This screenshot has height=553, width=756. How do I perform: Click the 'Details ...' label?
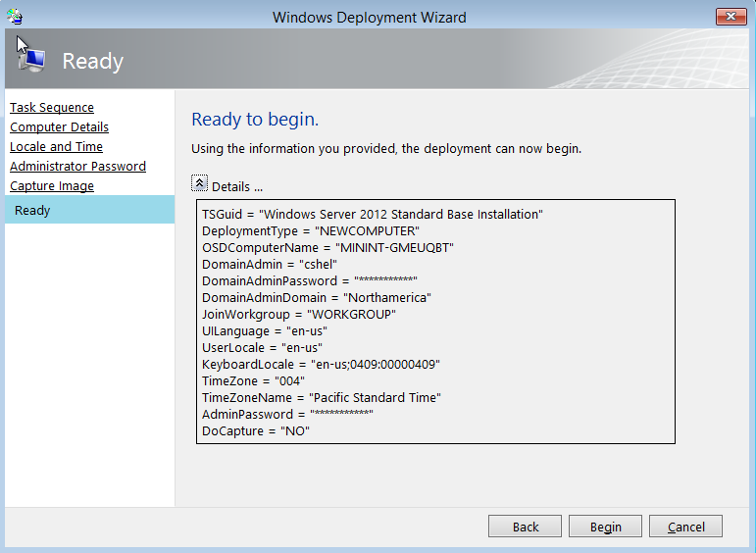coord(237,186)
